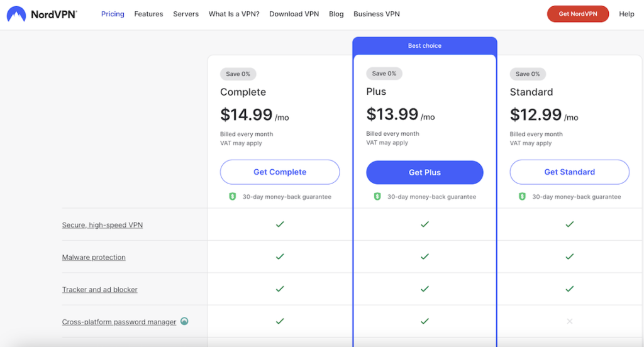Viewport: 644px width, 347px height.
Task: Click Plus checkmark for password manager
Action: [x=425, y=321]
